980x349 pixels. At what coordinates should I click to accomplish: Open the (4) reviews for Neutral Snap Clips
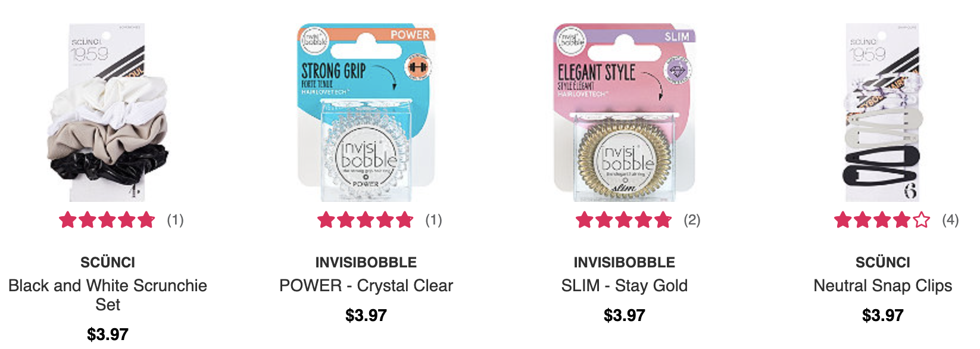tap(950, 220)
